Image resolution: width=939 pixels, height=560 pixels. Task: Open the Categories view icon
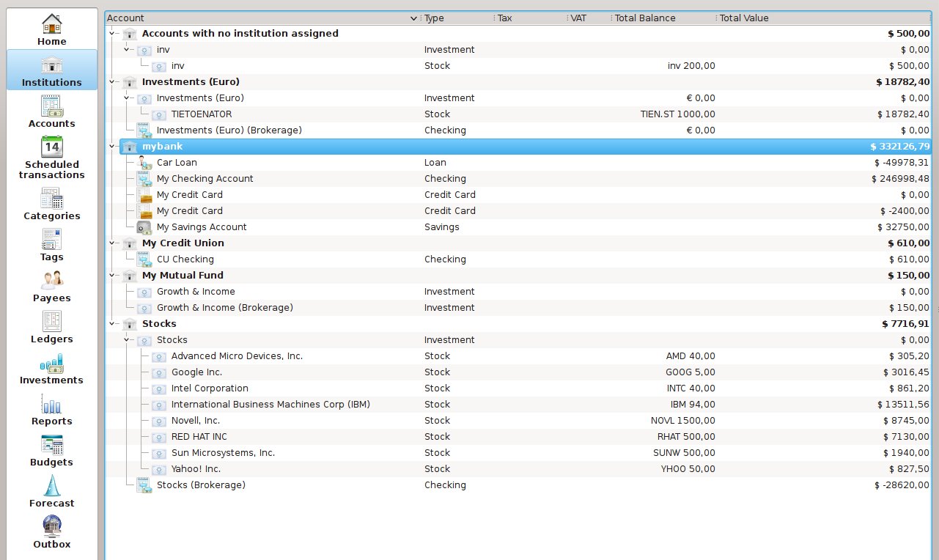52,198
